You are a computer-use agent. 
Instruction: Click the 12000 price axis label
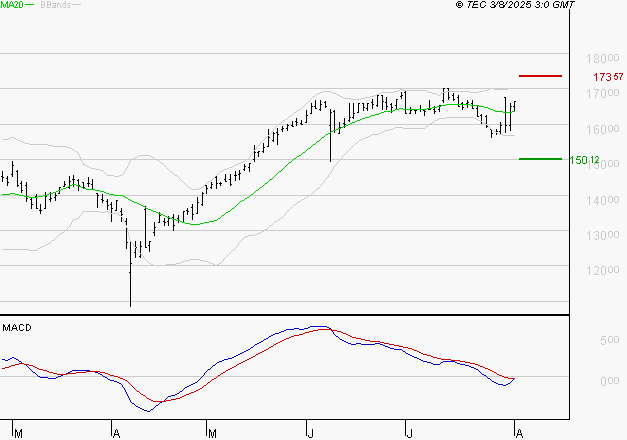pyautogui.click(x=603, y=270)
